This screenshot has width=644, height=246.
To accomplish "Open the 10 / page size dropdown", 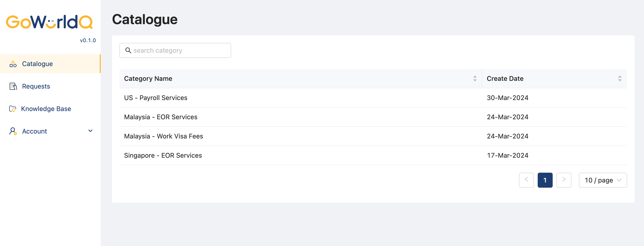I will point(603,180).
